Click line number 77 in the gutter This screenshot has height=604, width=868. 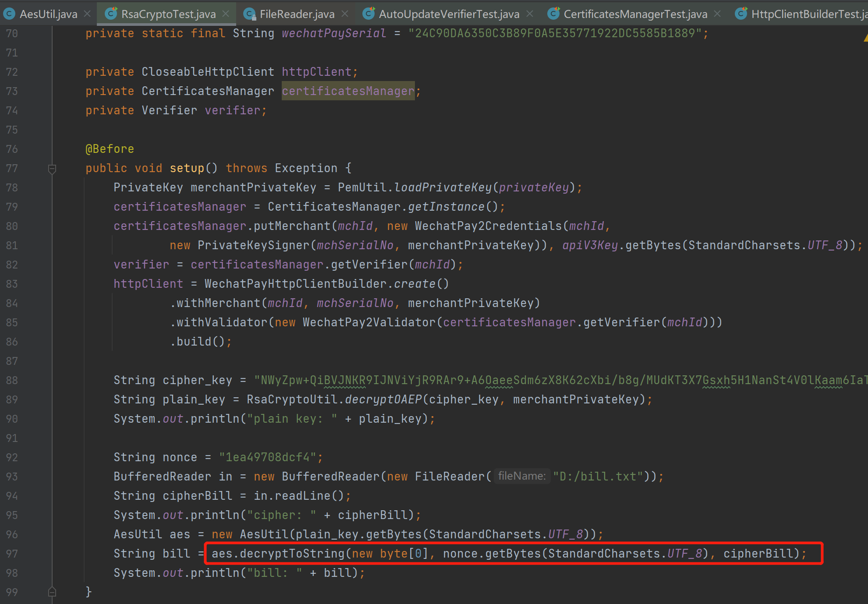click(x=12, y=168)
